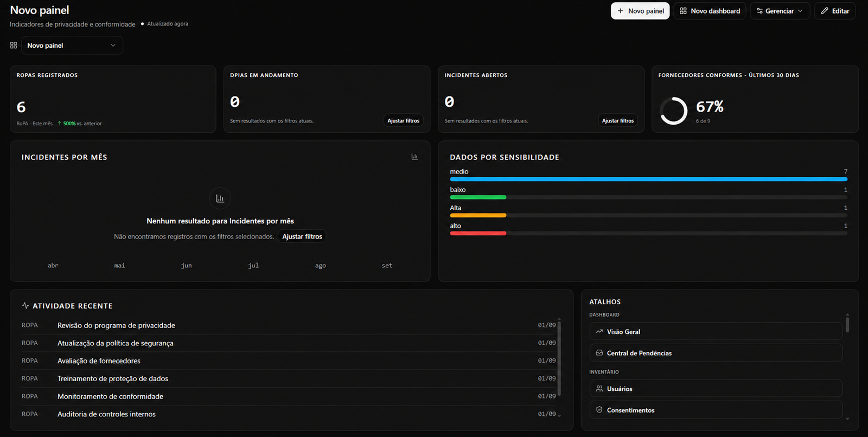
Task: Click the red alto sensitivity bar
Action: coord(478,233)
